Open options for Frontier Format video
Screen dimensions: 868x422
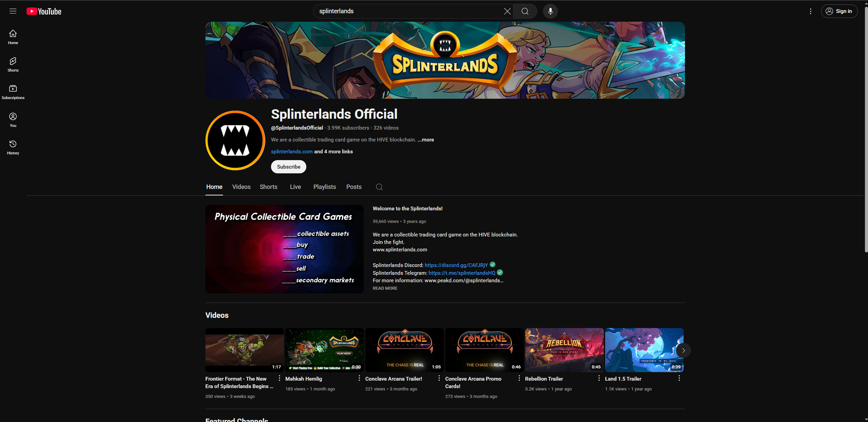[279, 378]
